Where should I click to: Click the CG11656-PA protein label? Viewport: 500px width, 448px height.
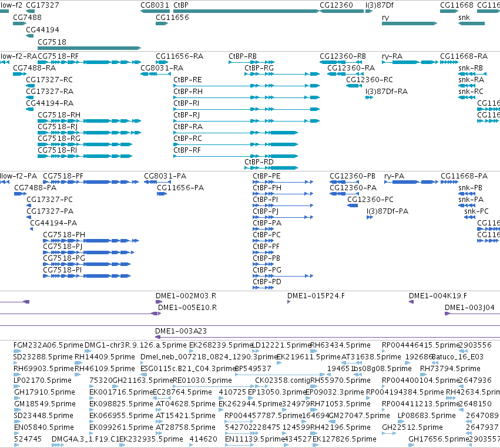180,188
